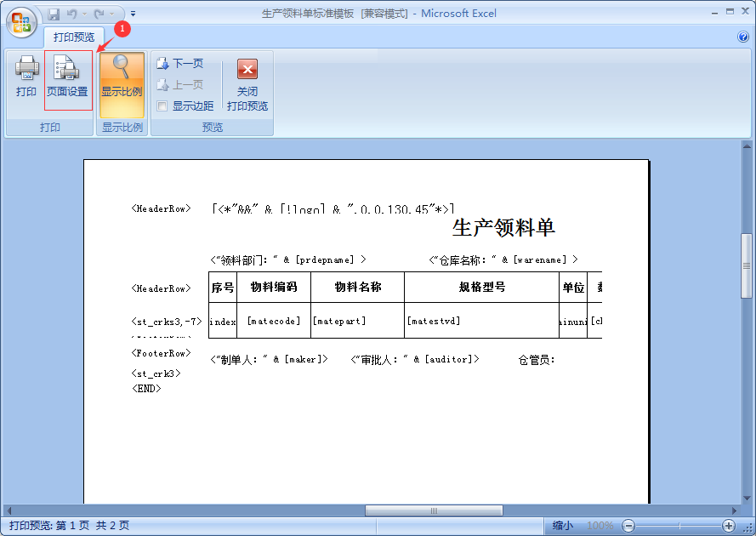Click the zoom in plus button
This screenshot has height=536, width=756.
(729, 526)
